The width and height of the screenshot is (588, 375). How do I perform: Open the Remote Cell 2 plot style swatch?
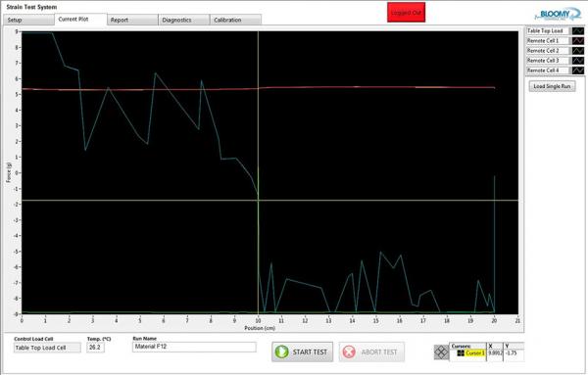(x=577, y=51)
